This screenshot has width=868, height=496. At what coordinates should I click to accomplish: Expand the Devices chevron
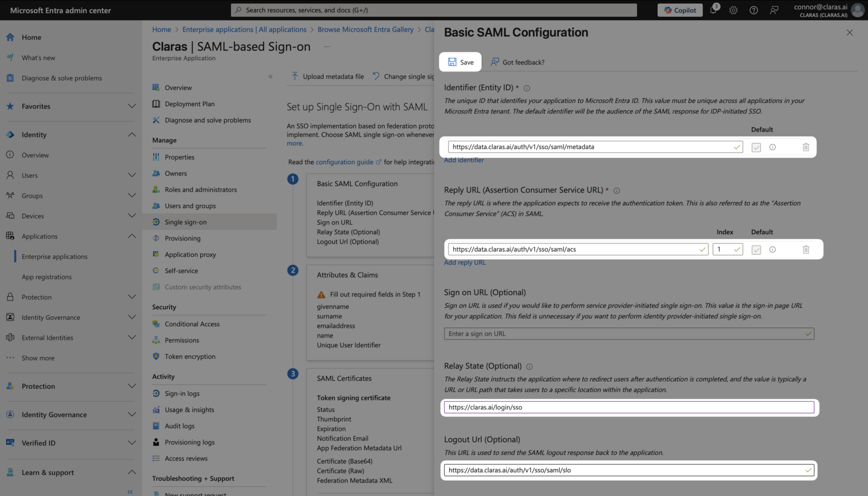pyautogui.click(x=131, y=216)
